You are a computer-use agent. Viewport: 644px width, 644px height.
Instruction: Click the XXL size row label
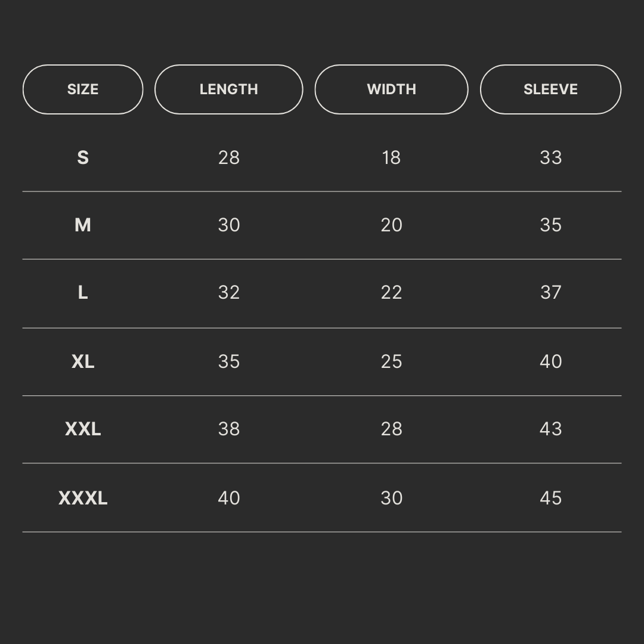tap(83, 429)
